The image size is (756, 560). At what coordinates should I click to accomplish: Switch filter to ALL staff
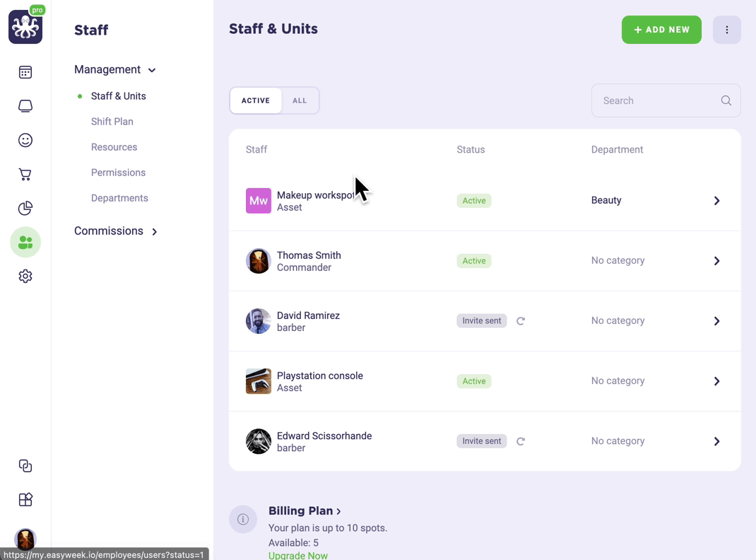(300, 100)
